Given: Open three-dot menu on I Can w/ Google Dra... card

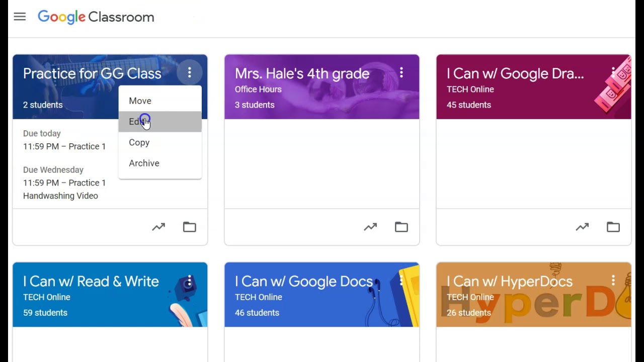Looking at the screenshot, I should [x=613, y=73].
